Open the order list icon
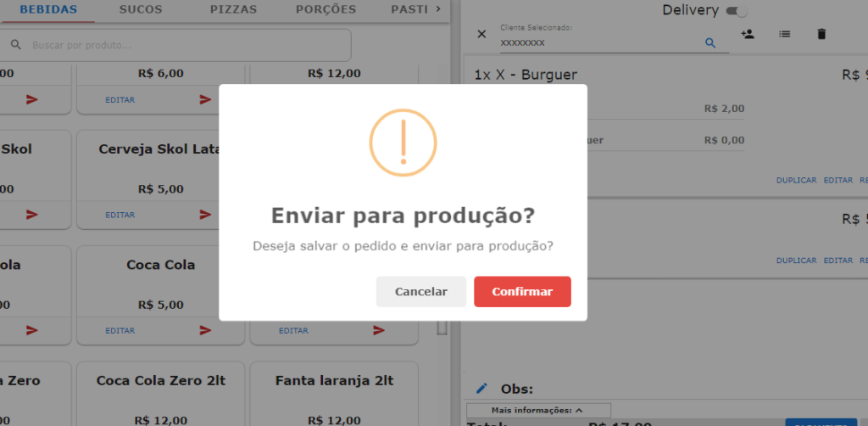The height and width of the screenshot is (426, 868). (x=784, y=34)
